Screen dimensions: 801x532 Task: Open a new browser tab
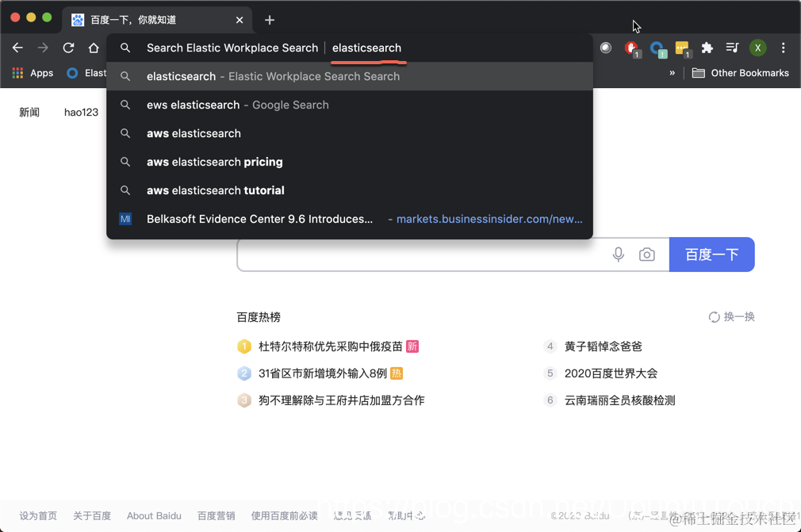point(270,20)
